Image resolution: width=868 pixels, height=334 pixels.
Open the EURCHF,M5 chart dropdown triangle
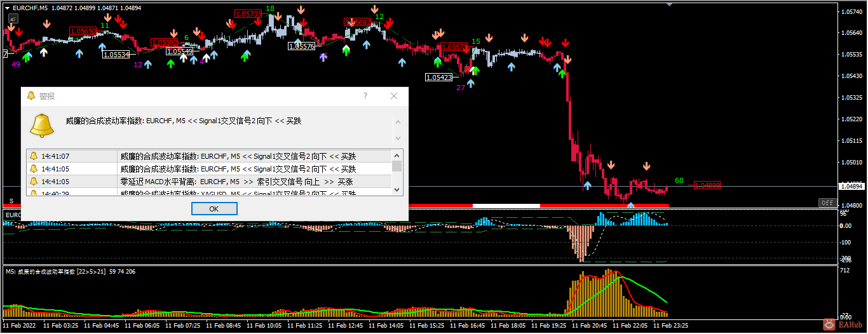[8, 8]
